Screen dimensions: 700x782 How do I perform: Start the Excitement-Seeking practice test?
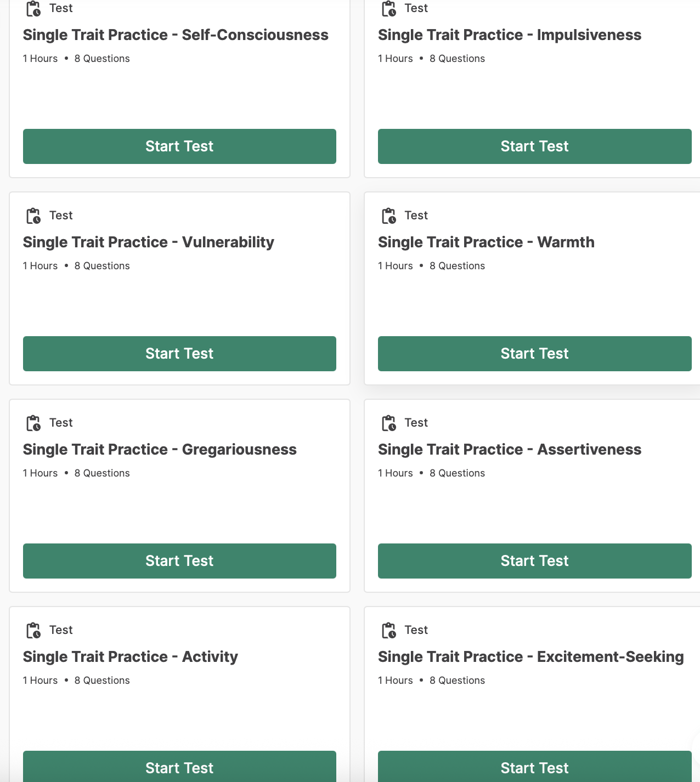tap(534, 767)
